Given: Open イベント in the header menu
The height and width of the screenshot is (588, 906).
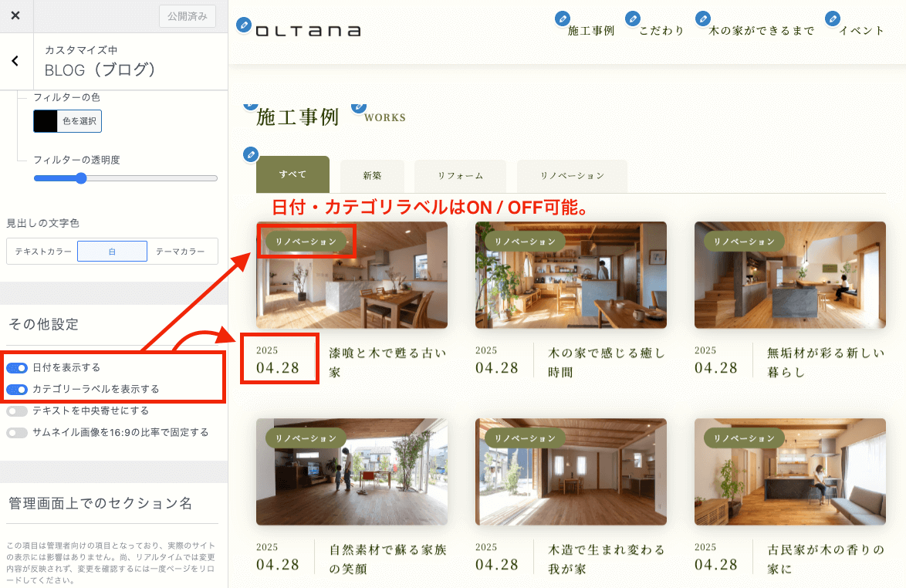Looking at the screenshot, I should tap(861, 31).
